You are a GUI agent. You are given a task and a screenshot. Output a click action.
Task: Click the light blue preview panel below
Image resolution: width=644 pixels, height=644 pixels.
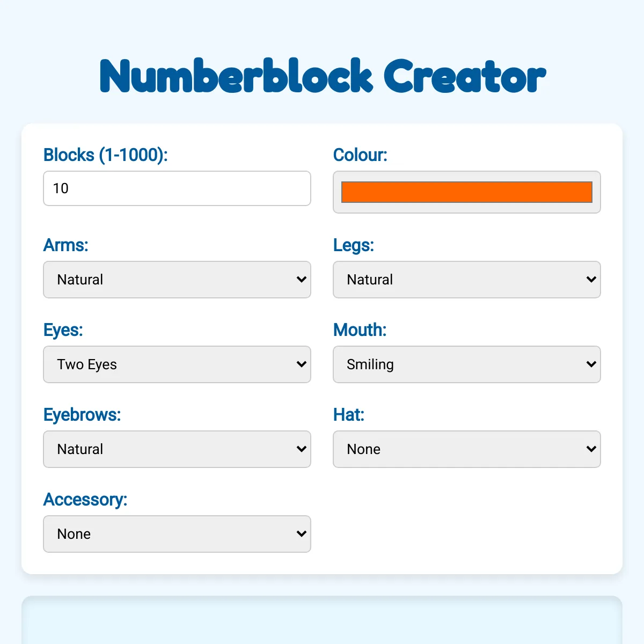pos(322,623)
